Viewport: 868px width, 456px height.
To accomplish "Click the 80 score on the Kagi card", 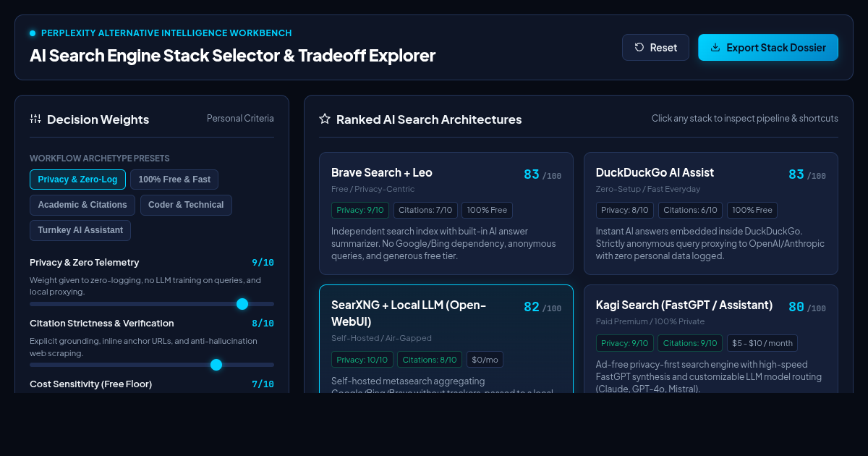I will pyautogui.click(x=796, y=307).
